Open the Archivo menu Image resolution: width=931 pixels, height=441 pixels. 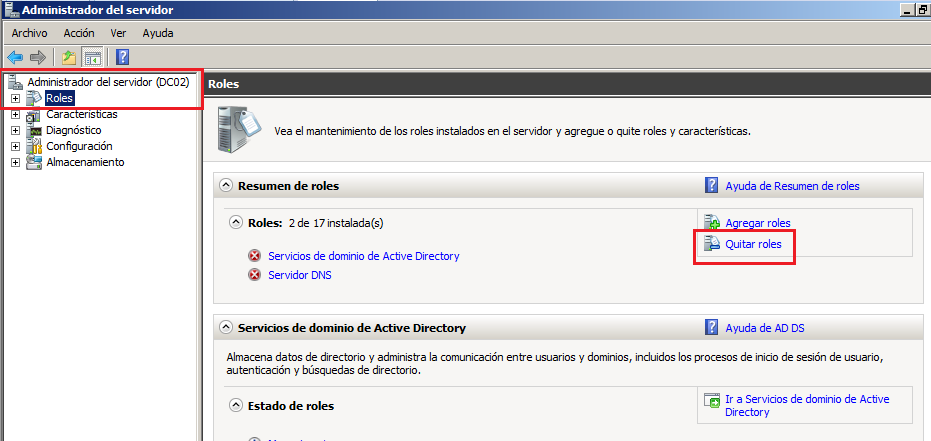29,33
